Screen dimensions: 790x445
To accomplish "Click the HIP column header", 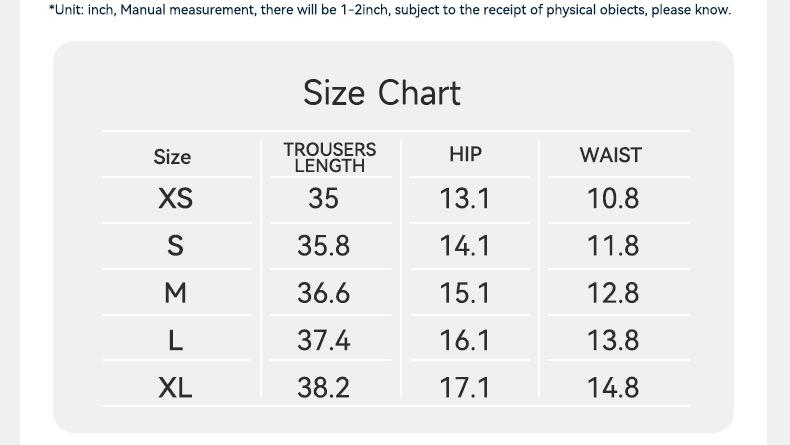I will [465, 154].
